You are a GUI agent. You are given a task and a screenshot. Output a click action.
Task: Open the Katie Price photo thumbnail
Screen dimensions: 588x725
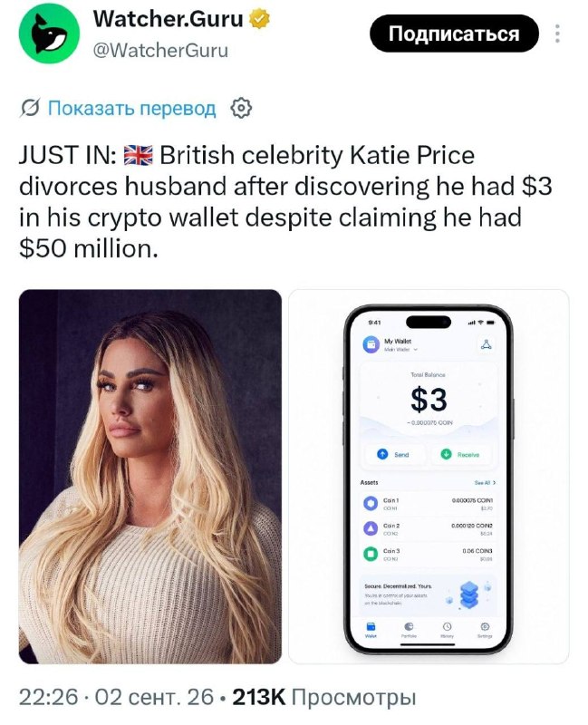pos(150,477)
